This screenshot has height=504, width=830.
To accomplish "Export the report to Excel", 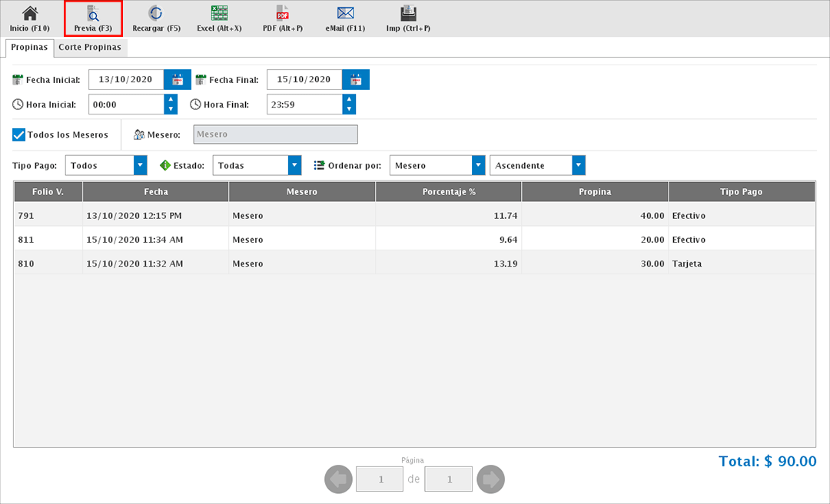I will point(219,13).
